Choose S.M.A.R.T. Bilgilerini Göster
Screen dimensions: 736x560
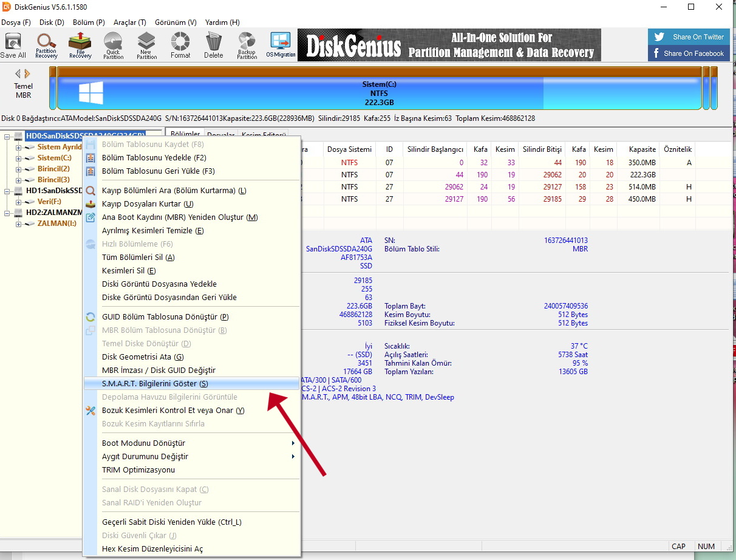coord(192,384)
